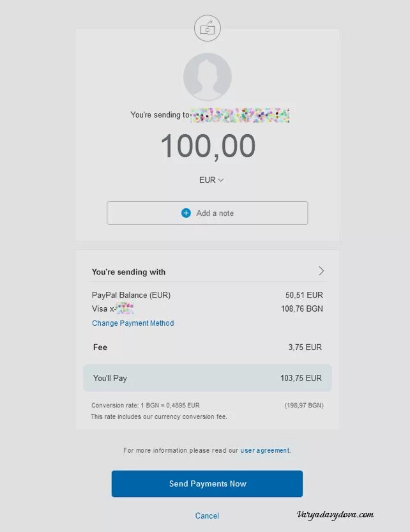Open the user agreement link

click(265, 451)
